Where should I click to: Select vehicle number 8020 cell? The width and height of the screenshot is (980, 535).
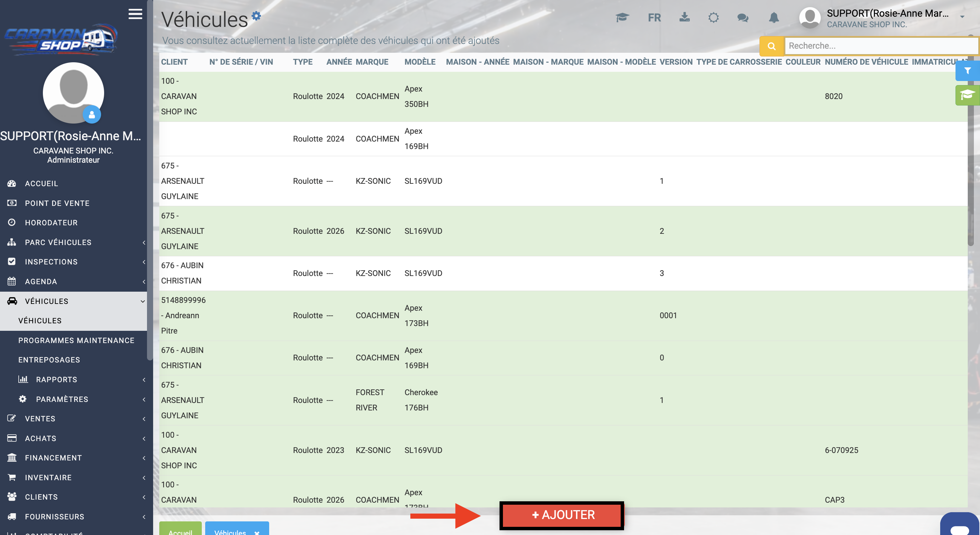834,96
